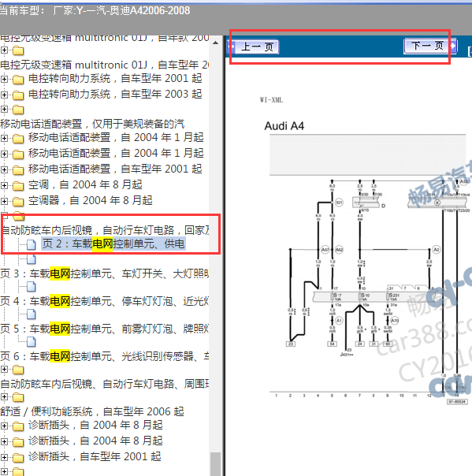Click folder icon of 电控转向助力系统 2003 起
Viewport: 472px width, 476px height.
click(x=18, y=95)
